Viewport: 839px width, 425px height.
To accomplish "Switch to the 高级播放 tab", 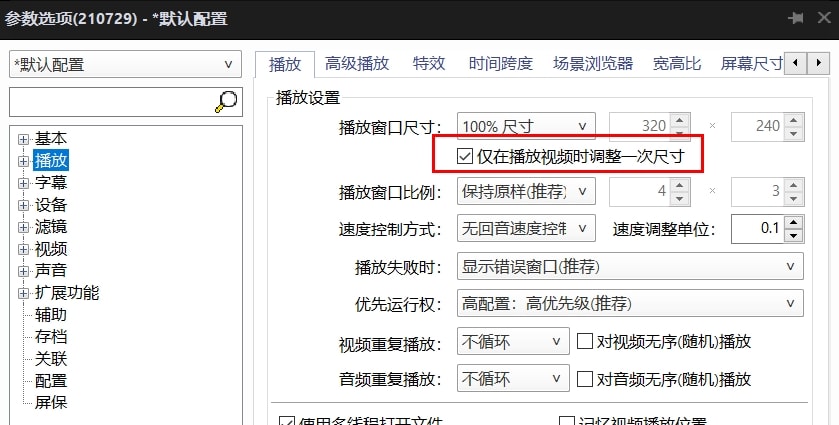I will [357, 64].
